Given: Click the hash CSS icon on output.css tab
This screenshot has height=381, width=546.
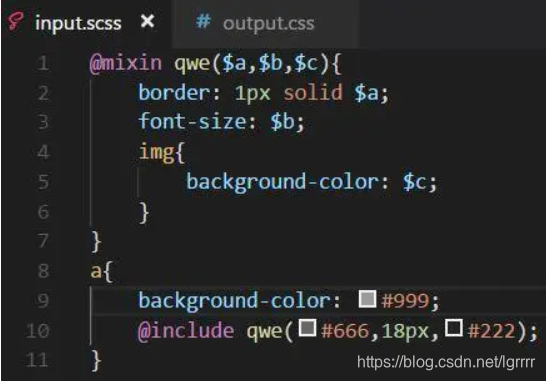Looking at the screenshot, I should click(203, 21).
